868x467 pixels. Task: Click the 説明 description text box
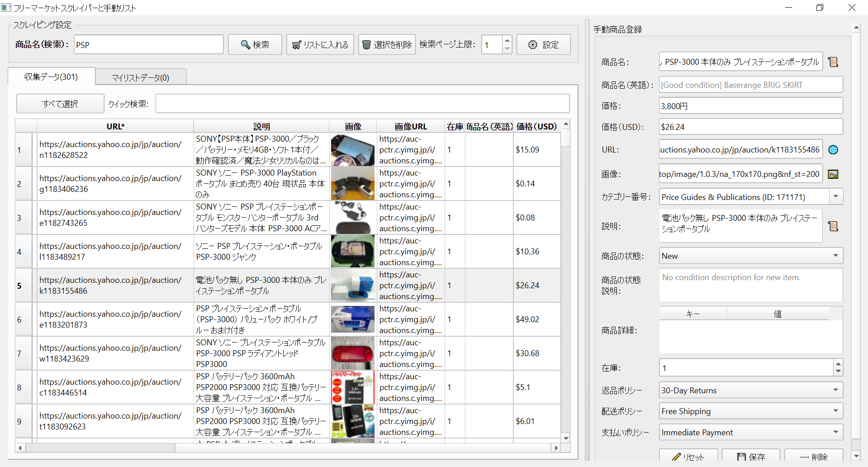coord(740,225)
